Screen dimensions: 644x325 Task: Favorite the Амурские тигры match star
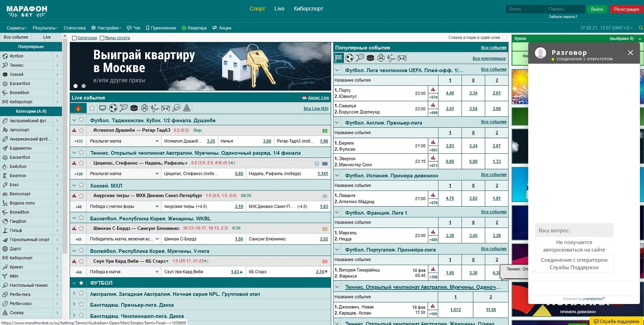pos(81,196)
